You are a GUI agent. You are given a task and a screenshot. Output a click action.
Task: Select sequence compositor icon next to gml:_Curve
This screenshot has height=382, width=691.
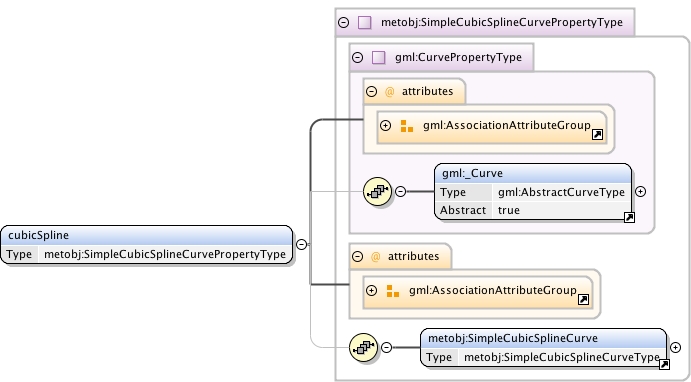[377, 191]
